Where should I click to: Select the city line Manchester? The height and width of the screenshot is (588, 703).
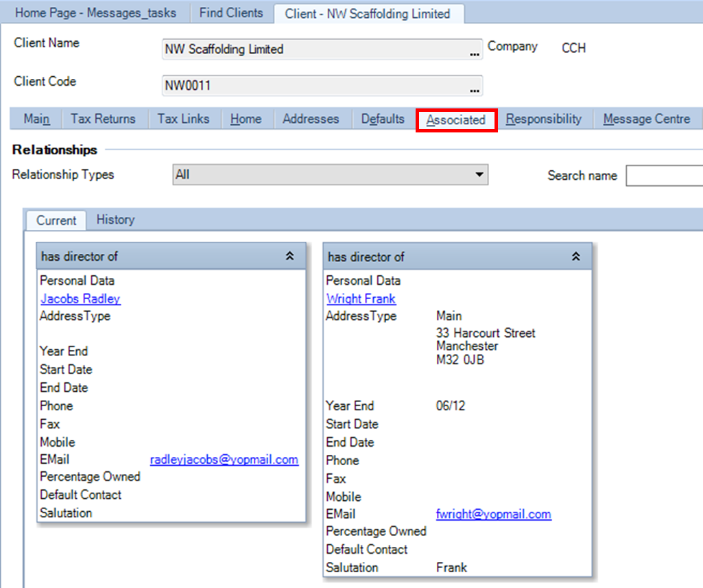coord(467,346)
